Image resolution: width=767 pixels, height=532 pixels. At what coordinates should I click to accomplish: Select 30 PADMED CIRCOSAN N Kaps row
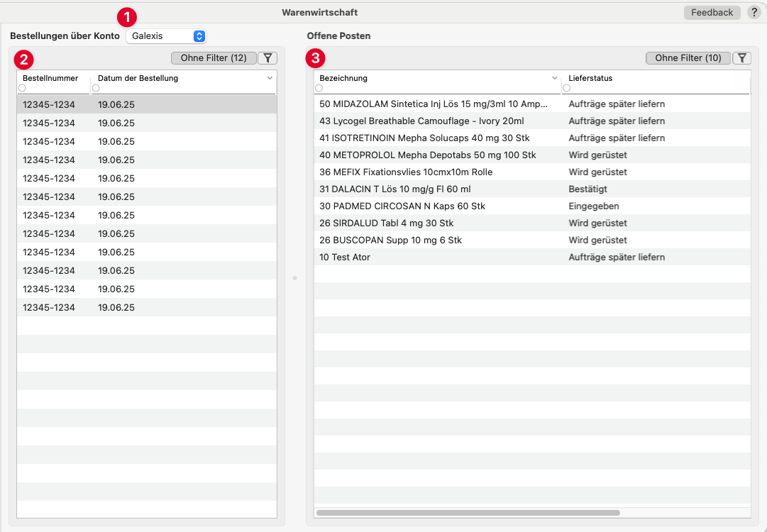(x=532, y=206)
